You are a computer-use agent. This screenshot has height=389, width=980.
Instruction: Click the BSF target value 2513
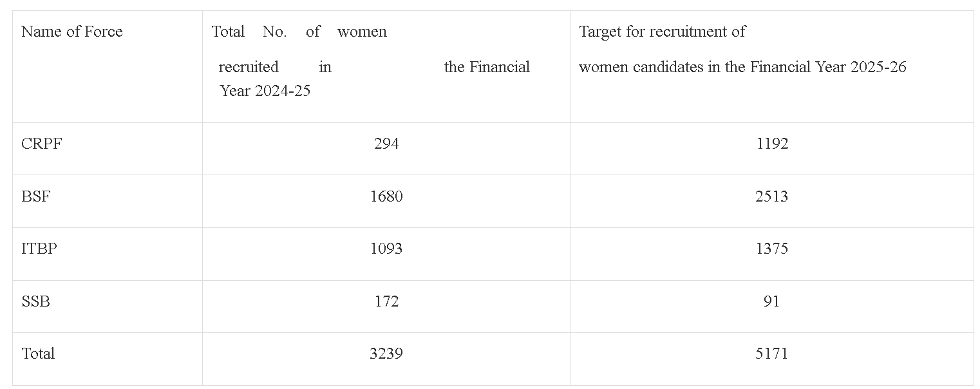click(772, 196)
